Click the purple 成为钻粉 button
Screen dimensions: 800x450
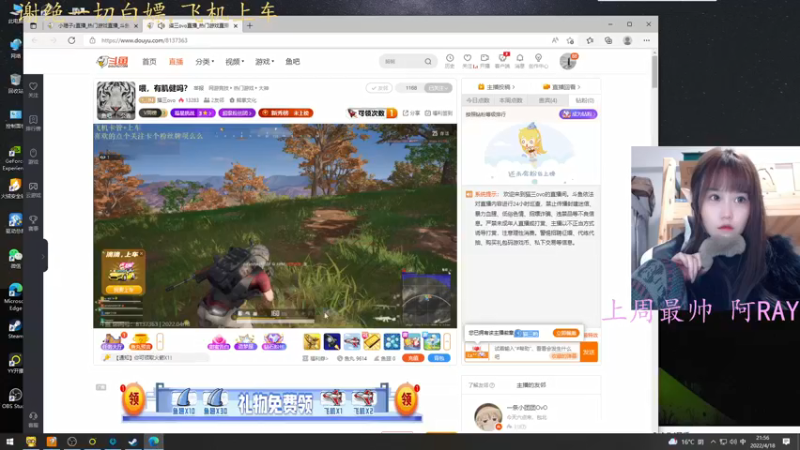(578, 114)
